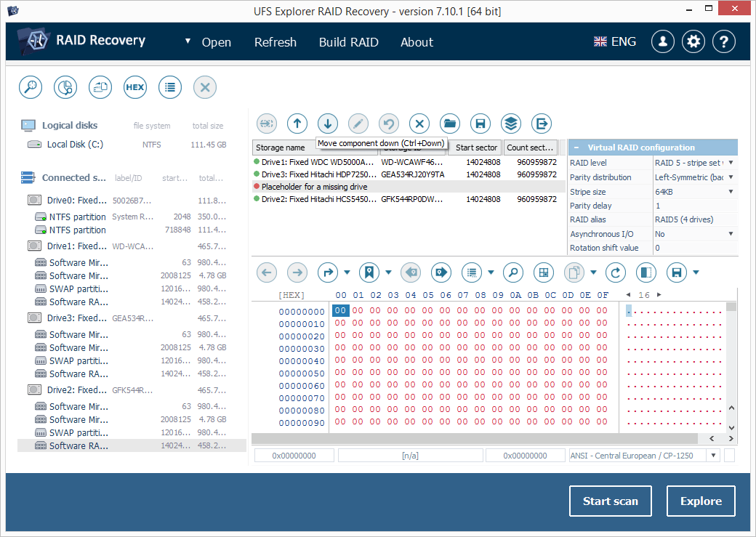Select Placeholder for a missing drive row
756x537 pixels.
coord(409,187)
